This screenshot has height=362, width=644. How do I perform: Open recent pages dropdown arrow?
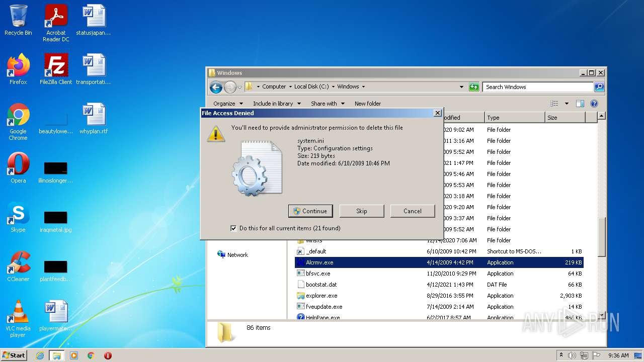(239, 87)
